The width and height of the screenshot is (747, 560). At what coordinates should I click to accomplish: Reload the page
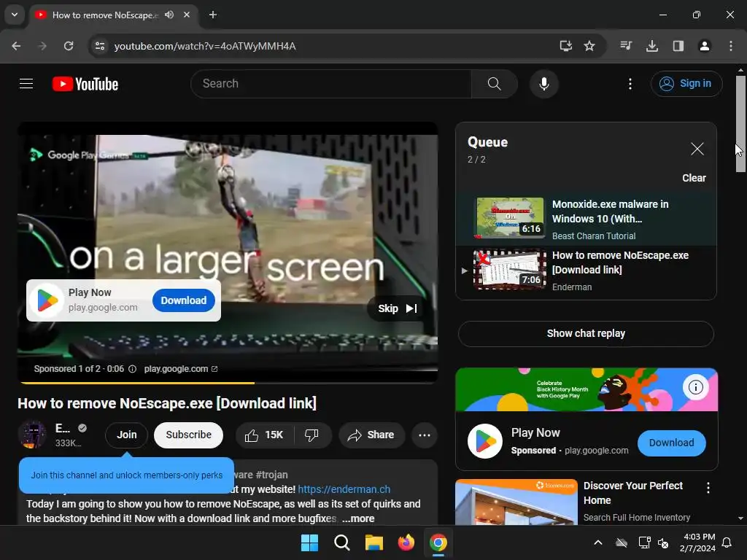coord(69,46)
